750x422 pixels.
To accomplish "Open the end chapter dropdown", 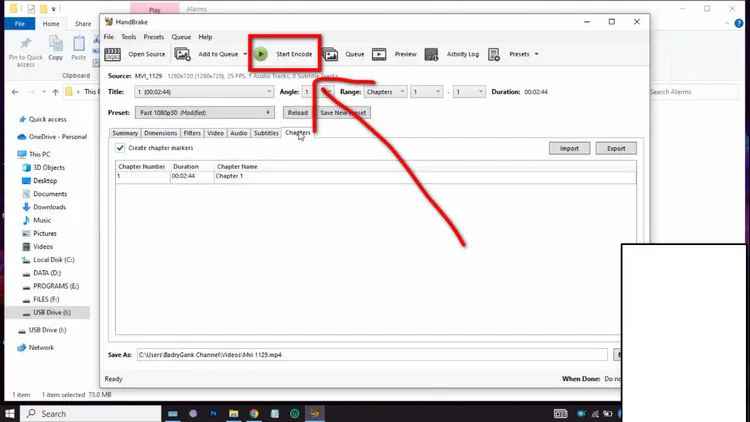I will tap(469, 91).
